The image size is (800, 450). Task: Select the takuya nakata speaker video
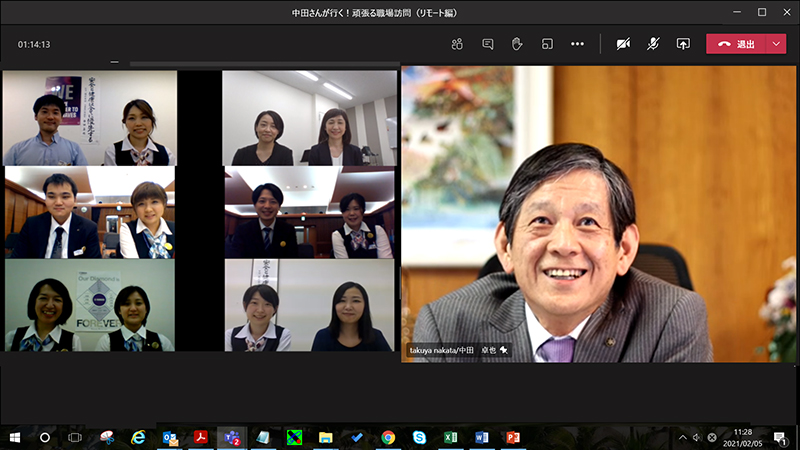pos(598,213)
